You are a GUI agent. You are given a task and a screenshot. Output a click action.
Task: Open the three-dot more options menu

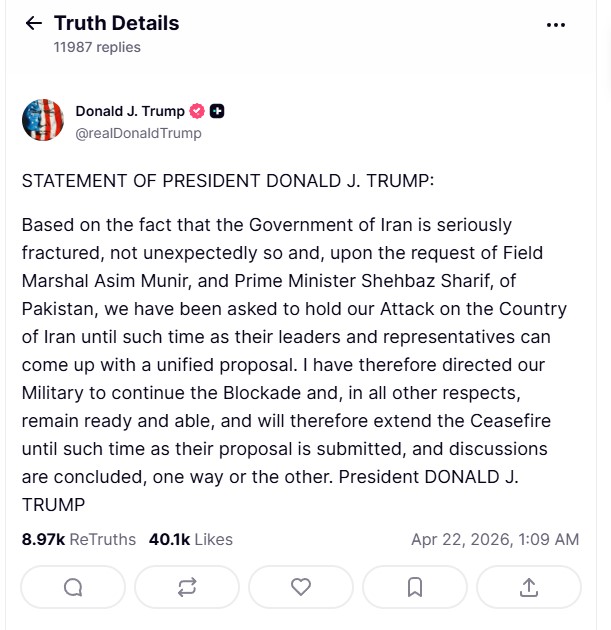(x=556, y=25)
